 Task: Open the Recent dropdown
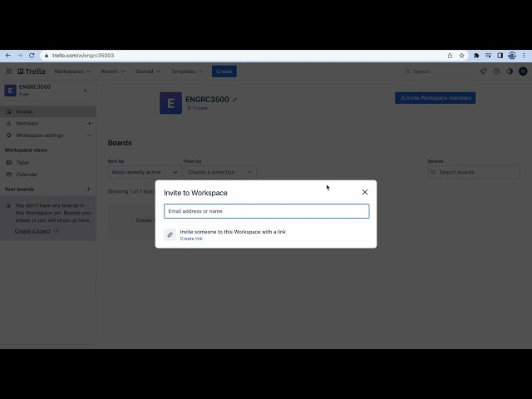(x=113, y=71)
